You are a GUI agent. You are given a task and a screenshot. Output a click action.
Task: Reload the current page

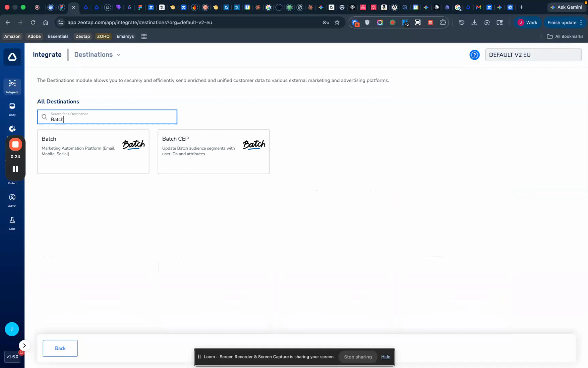(33, 22)
